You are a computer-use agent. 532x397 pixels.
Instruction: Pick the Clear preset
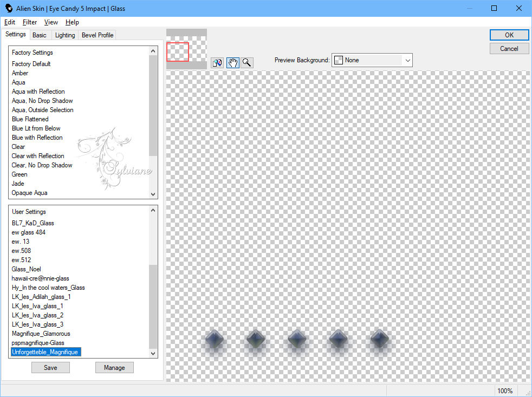18,147
